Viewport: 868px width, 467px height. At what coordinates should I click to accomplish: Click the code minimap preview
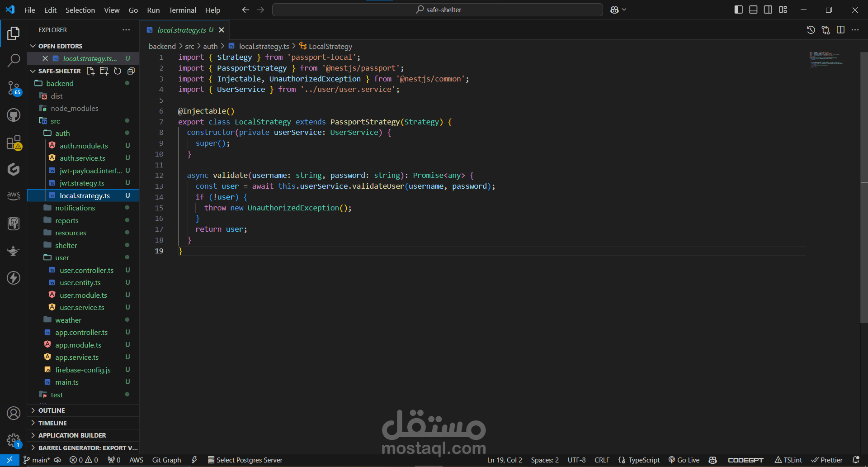pos(826,60)
